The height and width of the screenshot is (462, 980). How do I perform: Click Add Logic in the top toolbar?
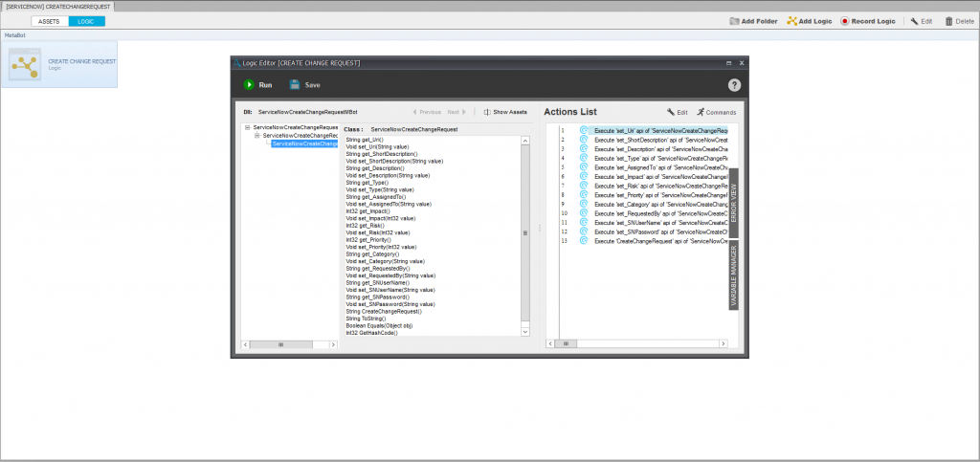[809, 21]
